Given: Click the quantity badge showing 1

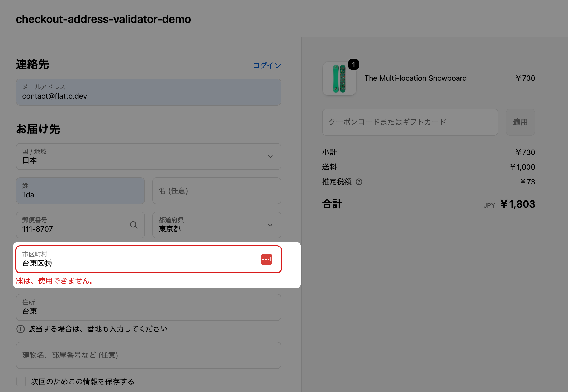Looking at the screenshot, I should [353, 65].
